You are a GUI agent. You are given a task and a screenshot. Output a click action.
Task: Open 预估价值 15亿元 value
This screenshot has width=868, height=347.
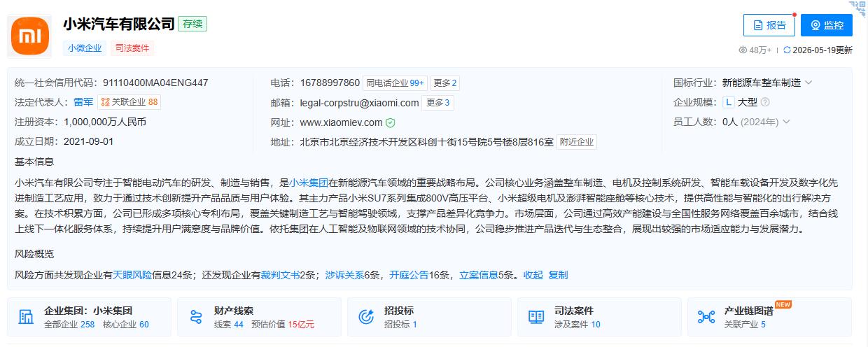[283, 325]
